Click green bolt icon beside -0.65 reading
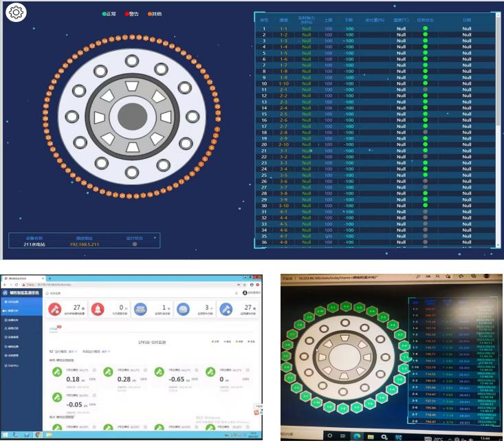This screenshot has height=443, width=504. (160, 372)
